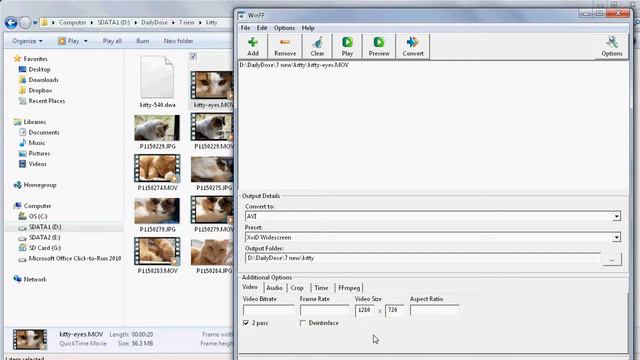Enable the Deinterlace checkbox
Viewport: 640px width, 360px height.
click(303, 323)
